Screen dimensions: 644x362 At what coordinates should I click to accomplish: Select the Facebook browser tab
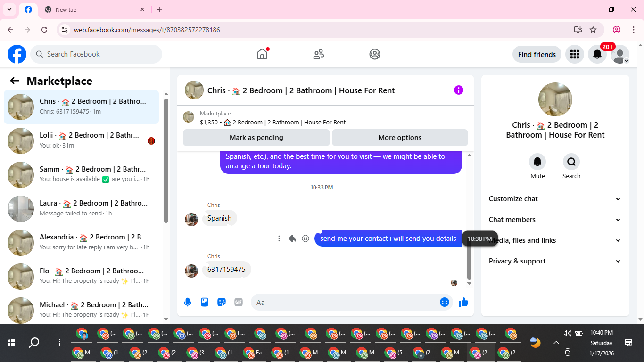pos(28,9)
